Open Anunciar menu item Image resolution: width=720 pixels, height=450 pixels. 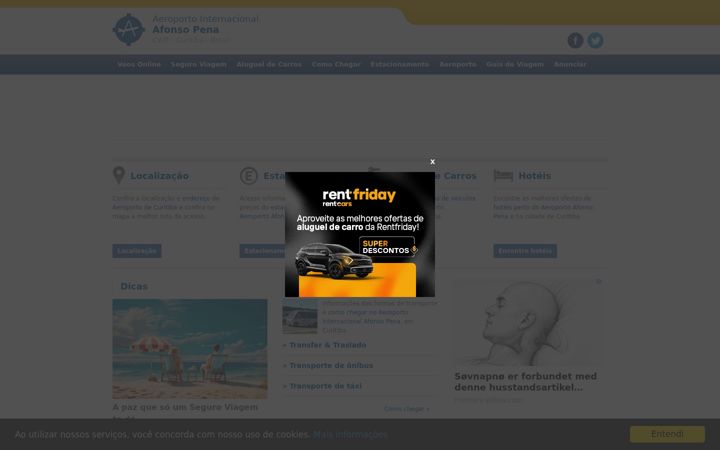(570, 64)
